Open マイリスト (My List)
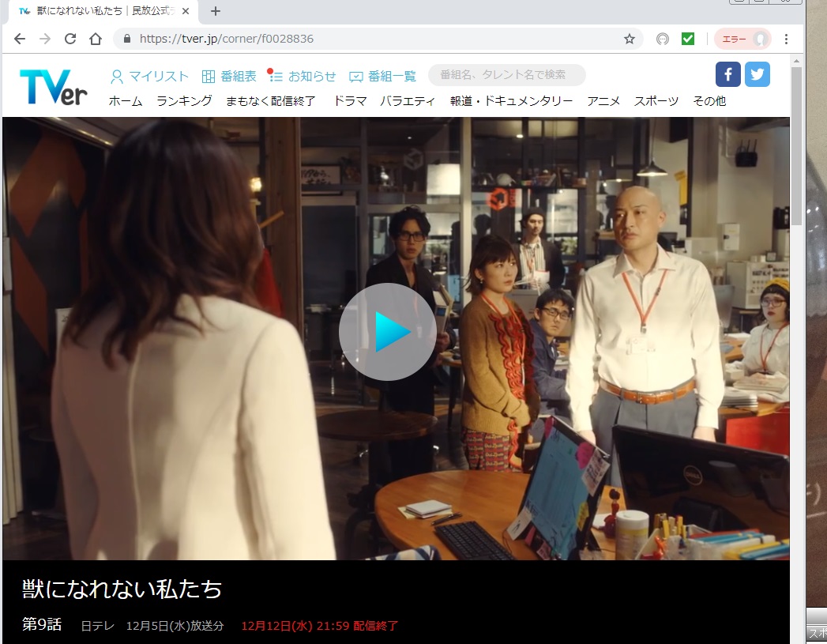Viewport: 827px width, 644px height. 150,77
